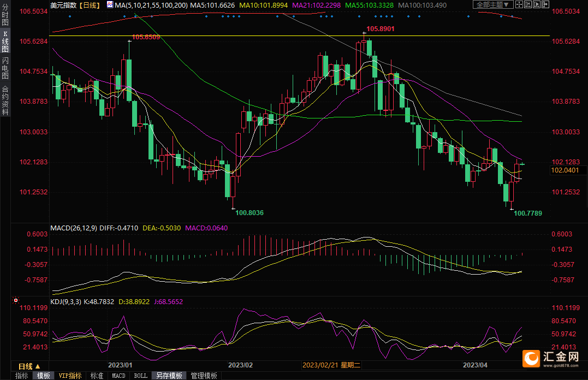Click the 100.8036 low price label
Image resolution: width=588 pixels, height=380 pixels.
click(x=250, y=213)
